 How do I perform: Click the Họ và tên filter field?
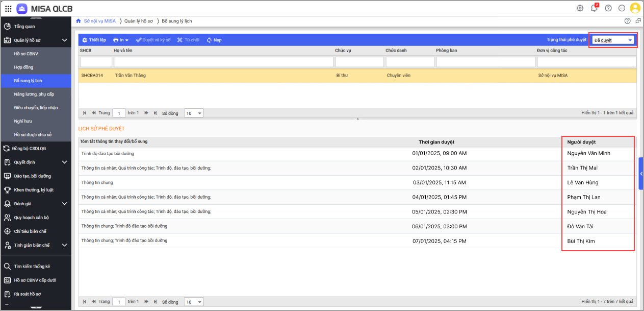click(x=223, y=62)
